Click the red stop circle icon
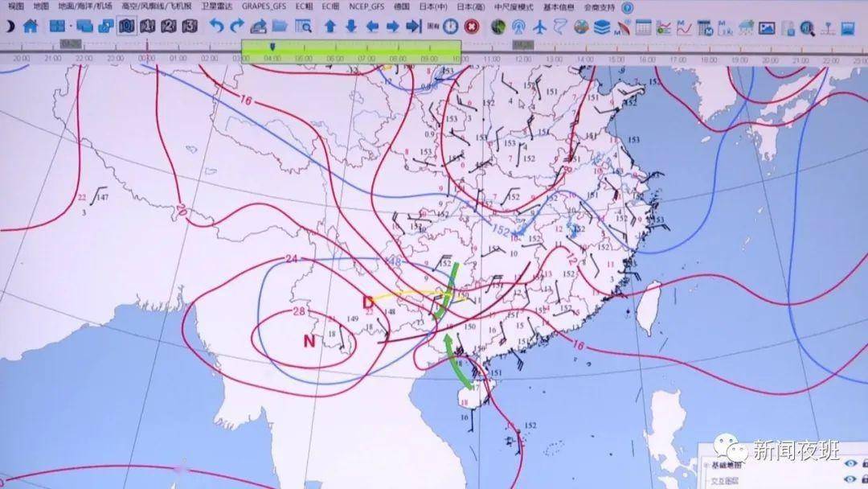 [472, 26]
